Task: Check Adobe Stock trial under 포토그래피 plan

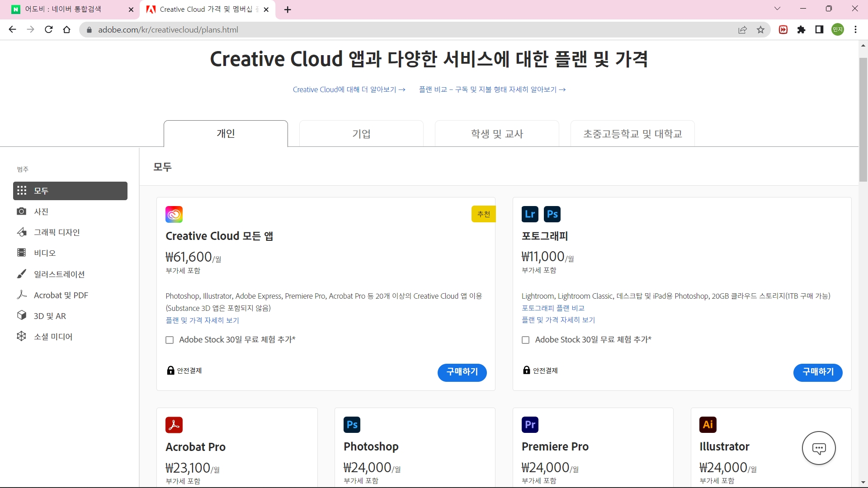Action: 525,340
